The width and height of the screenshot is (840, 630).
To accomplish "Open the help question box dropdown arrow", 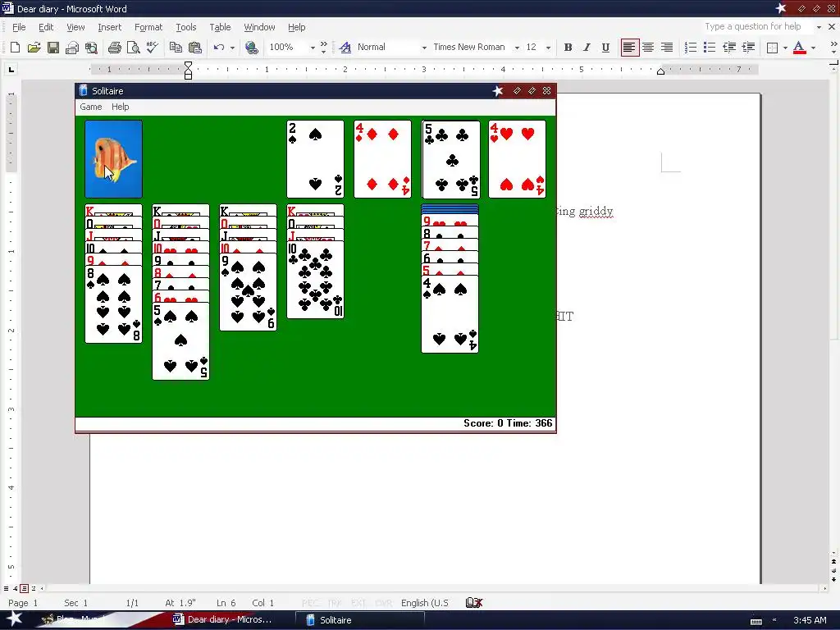I will click(819, 27).
